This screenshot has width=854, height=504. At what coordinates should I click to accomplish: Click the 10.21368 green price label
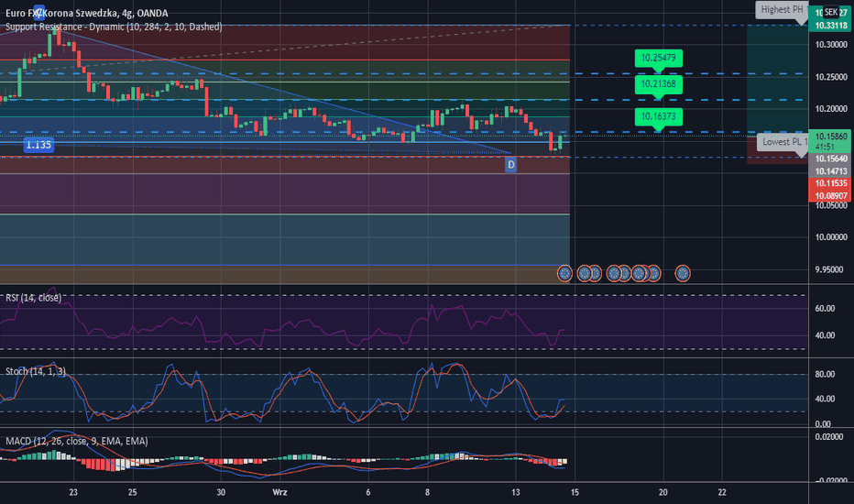659,84
